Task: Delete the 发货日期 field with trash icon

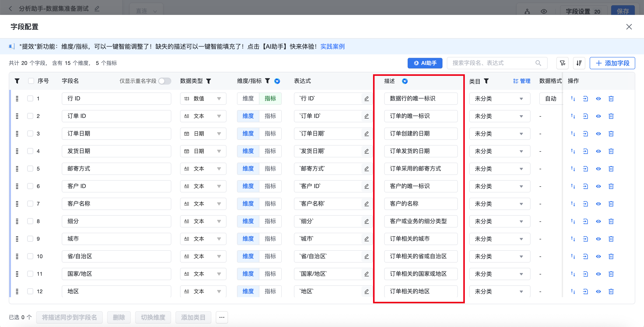Action: click(611, 151)
